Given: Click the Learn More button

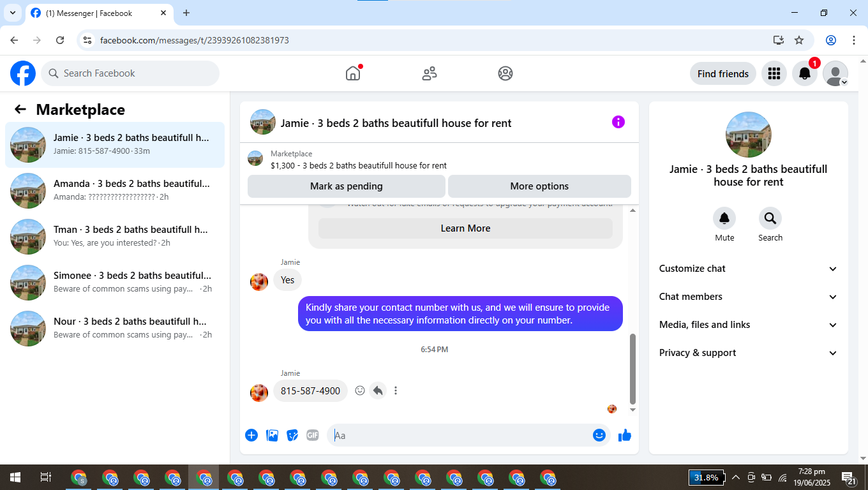Looking at the screenshot, I should (x=465, y=228).
